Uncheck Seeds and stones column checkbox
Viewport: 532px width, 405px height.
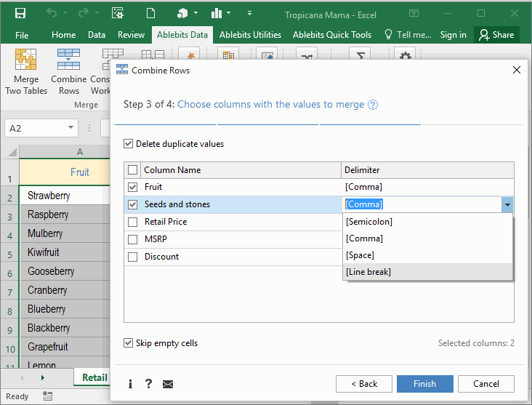[133, 204]
